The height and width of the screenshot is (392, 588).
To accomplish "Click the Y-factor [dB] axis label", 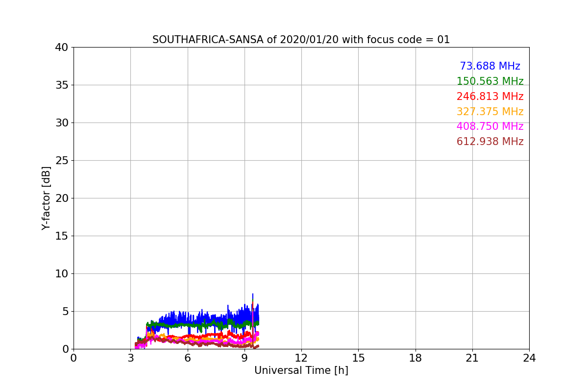I will click(x=46, y=198).
